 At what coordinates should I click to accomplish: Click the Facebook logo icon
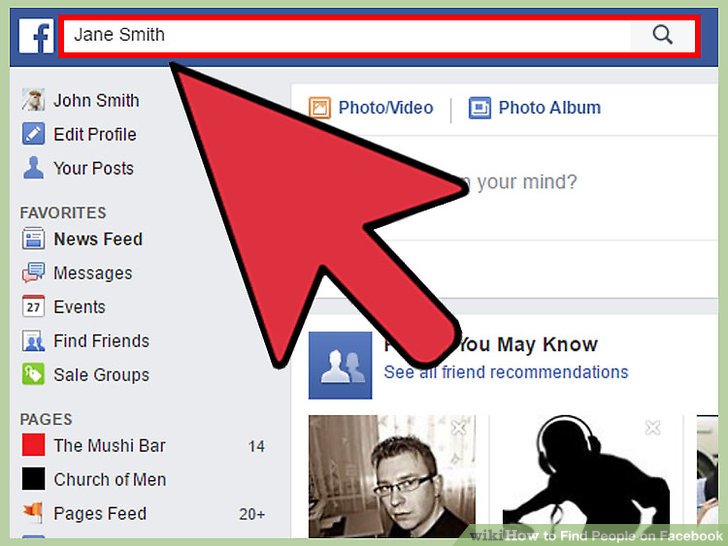tap(36, 36)
